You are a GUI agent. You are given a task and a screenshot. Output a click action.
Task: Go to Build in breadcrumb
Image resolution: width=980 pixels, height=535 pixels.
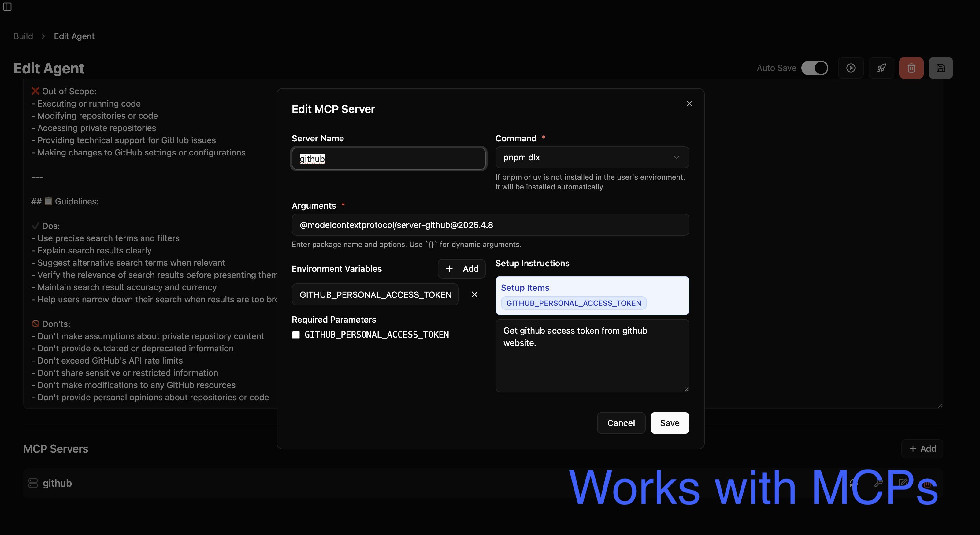23,36
